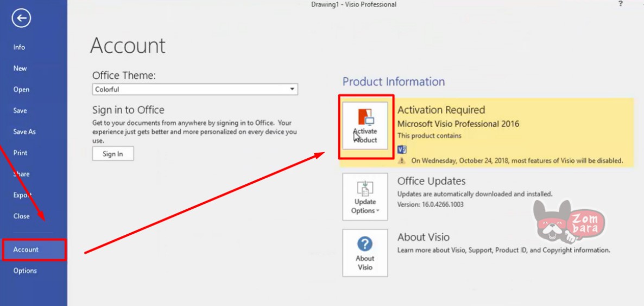Select Share in the sidebar
This screenshot has height=306, width=644.
21,174
